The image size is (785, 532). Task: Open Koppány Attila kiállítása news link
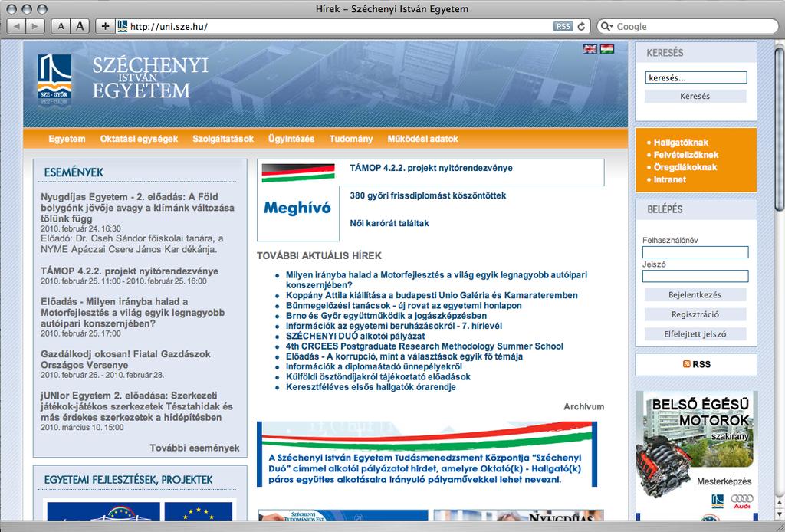click(x=432, y=295)
